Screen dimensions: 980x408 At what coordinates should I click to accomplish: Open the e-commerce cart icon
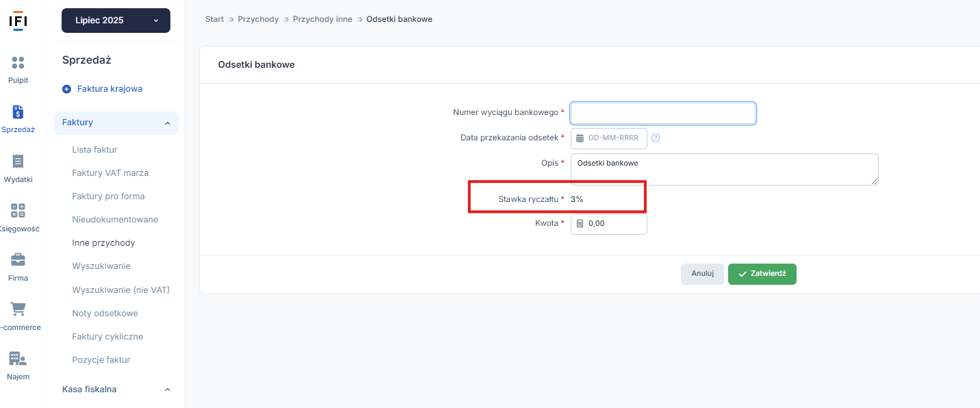pyautogui.click(x=18, y=309)
